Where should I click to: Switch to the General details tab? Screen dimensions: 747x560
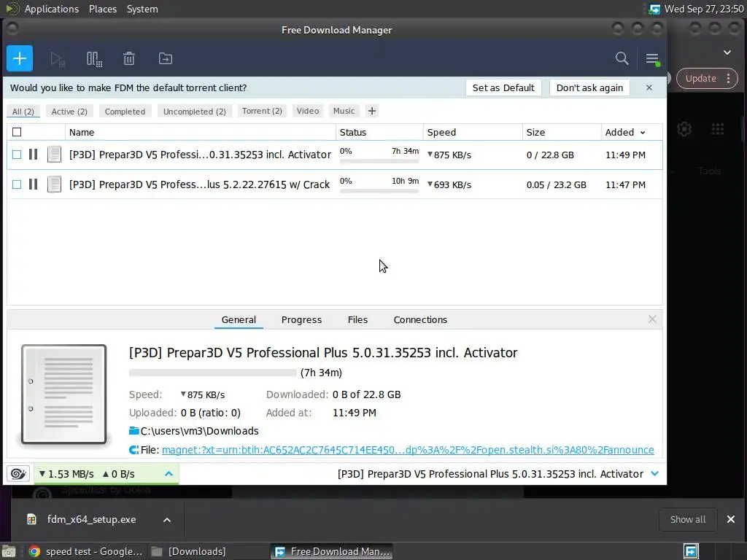[x=239, y=319]
